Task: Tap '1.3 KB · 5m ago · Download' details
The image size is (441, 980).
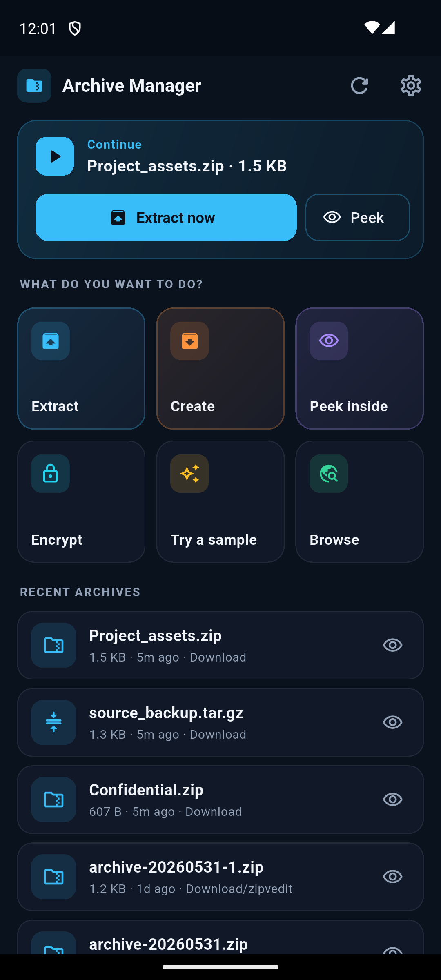Action: [x=168, y=735]
